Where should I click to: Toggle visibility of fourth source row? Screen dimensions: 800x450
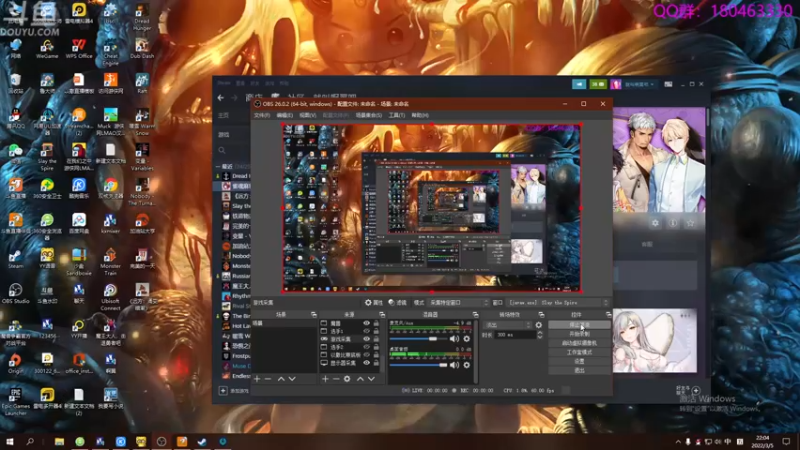click(366, 347)
